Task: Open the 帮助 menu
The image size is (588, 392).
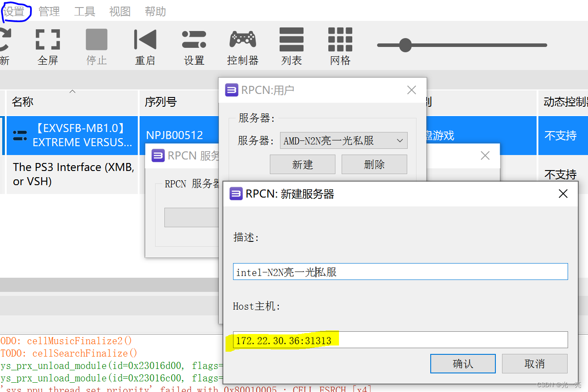Action: coord(156,12)
